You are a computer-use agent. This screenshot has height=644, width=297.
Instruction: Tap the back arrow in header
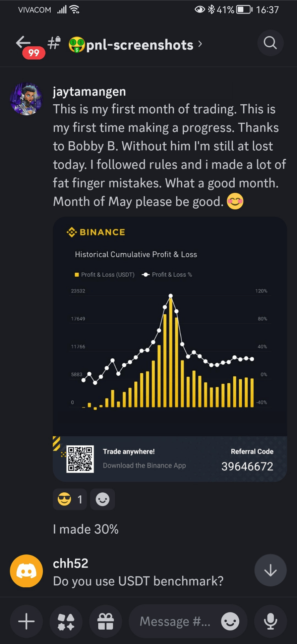click(x=23, y=43)
